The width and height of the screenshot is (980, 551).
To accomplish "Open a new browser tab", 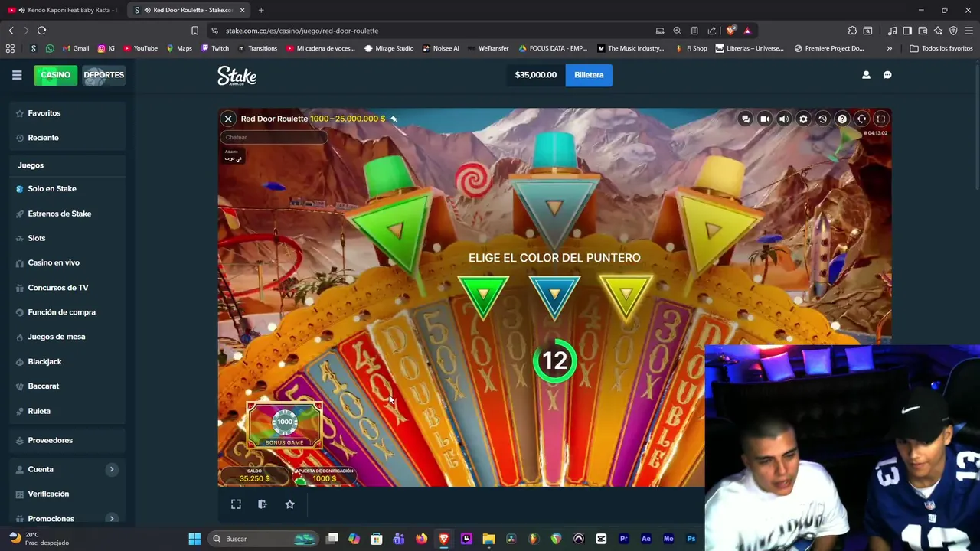I will click(x=261, y=10).
